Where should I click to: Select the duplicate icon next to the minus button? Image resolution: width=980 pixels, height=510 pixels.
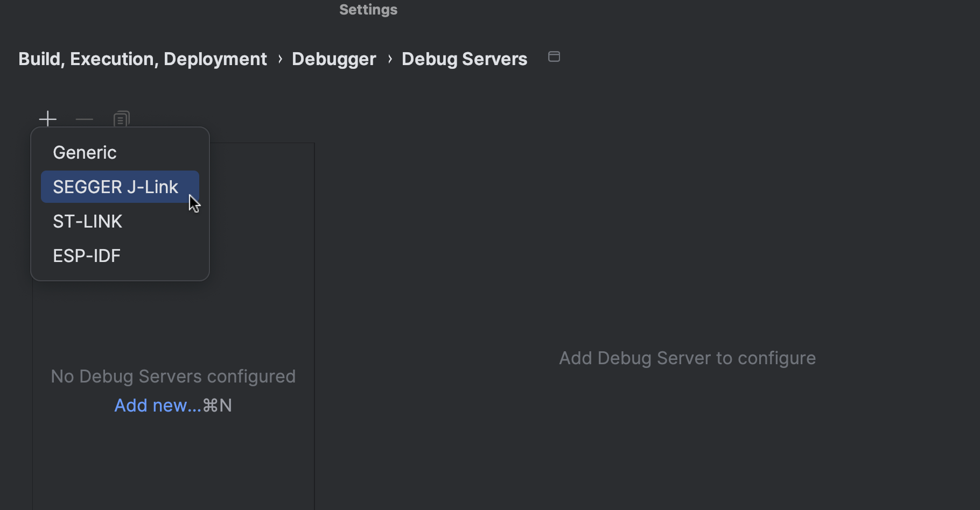click(x=121, y=118)
